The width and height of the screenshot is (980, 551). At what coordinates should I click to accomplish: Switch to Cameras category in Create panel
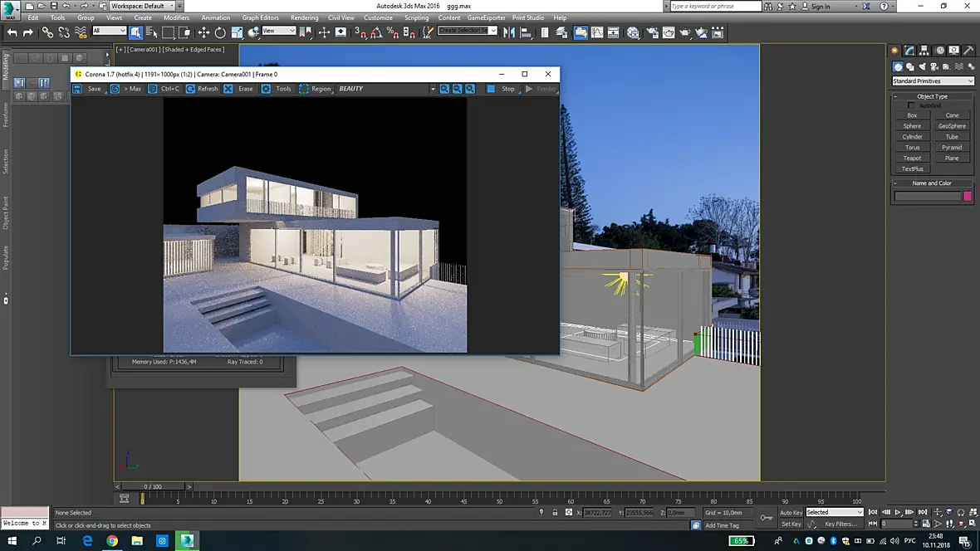click(934, 67)
